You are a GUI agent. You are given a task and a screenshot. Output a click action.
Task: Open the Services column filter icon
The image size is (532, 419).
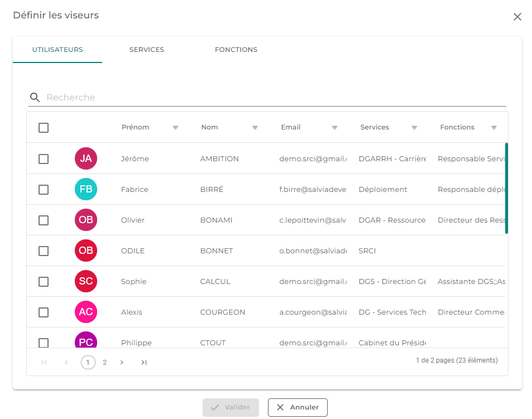click(x=414, y=128)
